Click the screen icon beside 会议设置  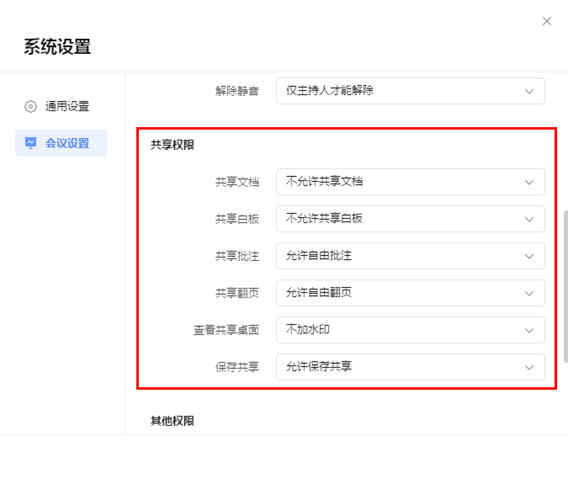point(30,143)
